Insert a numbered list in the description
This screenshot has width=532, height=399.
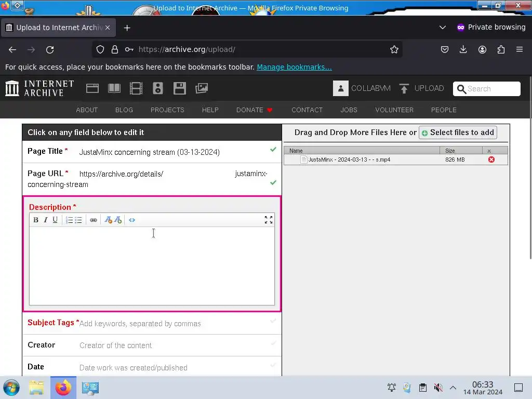(69, 220)
